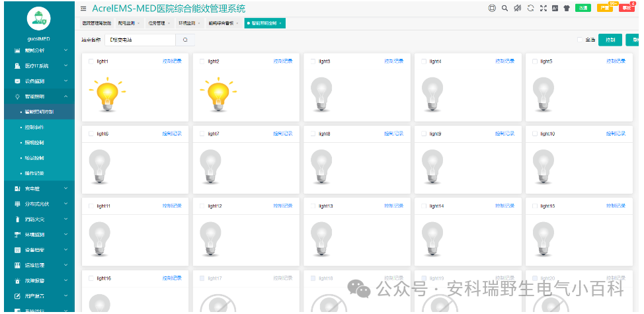Open the theme T-shirt icon

[567, 8]
